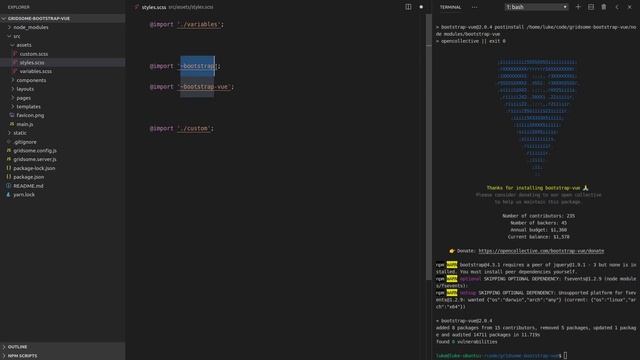This screenshot has height=360, width=640.
Task: Click the './custom' import path
Action: point(194,129)
